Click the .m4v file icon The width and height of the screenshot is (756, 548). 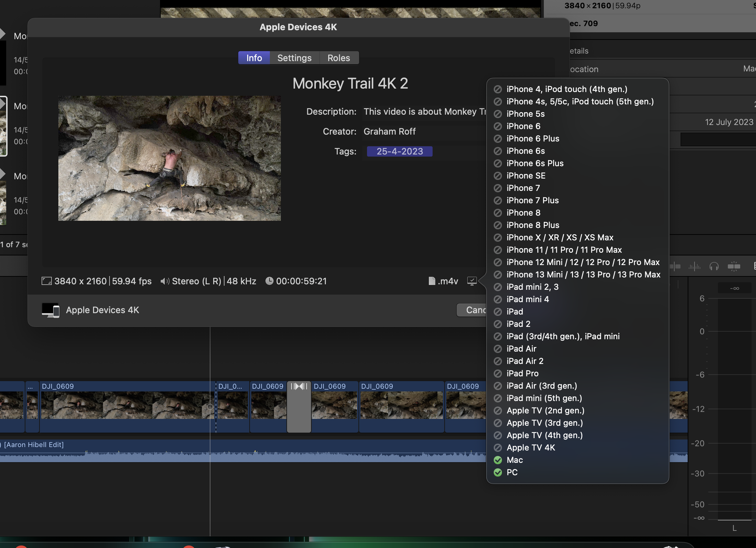tap(432, 281)
